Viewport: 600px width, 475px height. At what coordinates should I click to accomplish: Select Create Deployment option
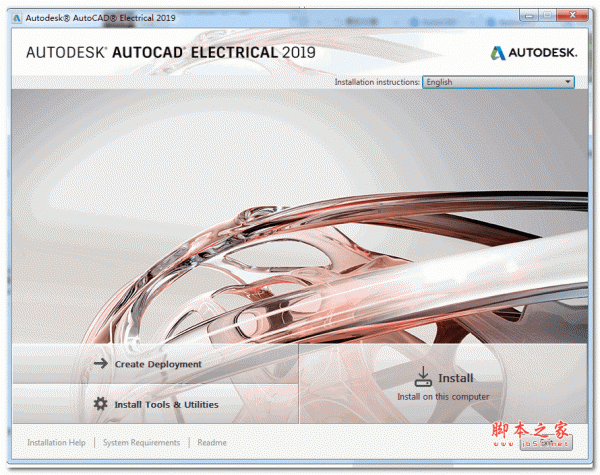[155, 364]
